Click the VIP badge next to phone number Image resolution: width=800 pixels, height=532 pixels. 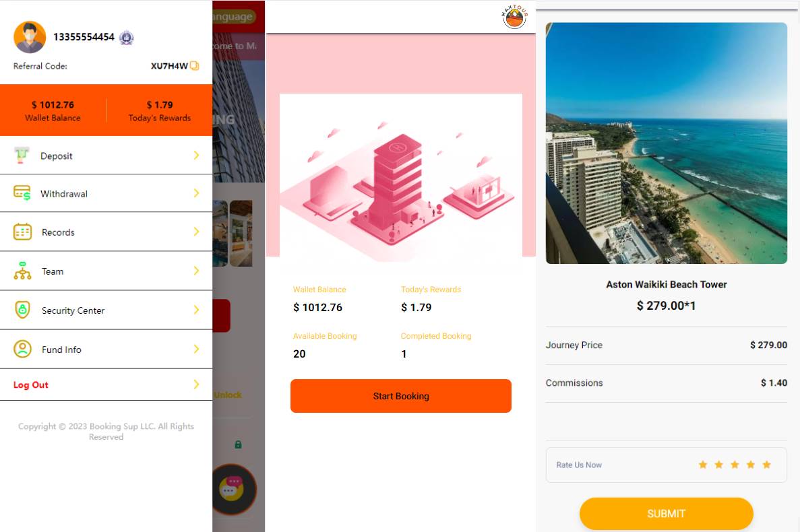pyautogui.click(x=126, y=38)
